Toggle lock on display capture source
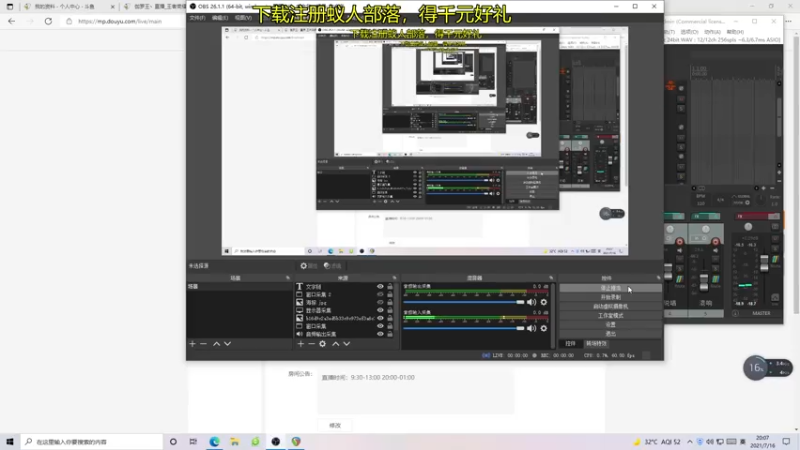Viewport: 800px width, 450px height. click(x=390, y=310)
